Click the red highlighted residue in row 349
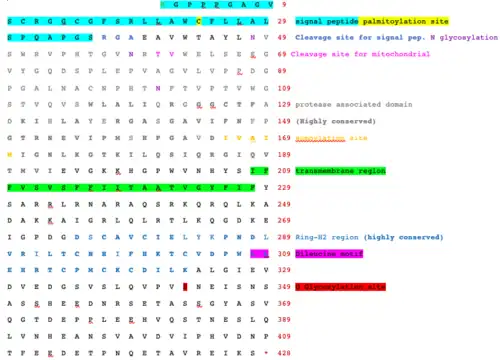Viewport: 500px width, 360px height. [185, 287]
